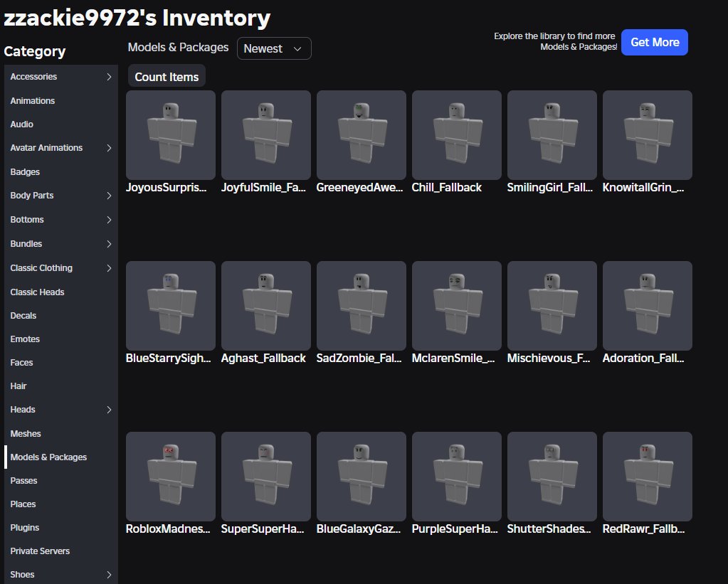The height and width of the screenshot is (584, 728).
Task: Select the Decals category
Action: click(x=60, y=316)
